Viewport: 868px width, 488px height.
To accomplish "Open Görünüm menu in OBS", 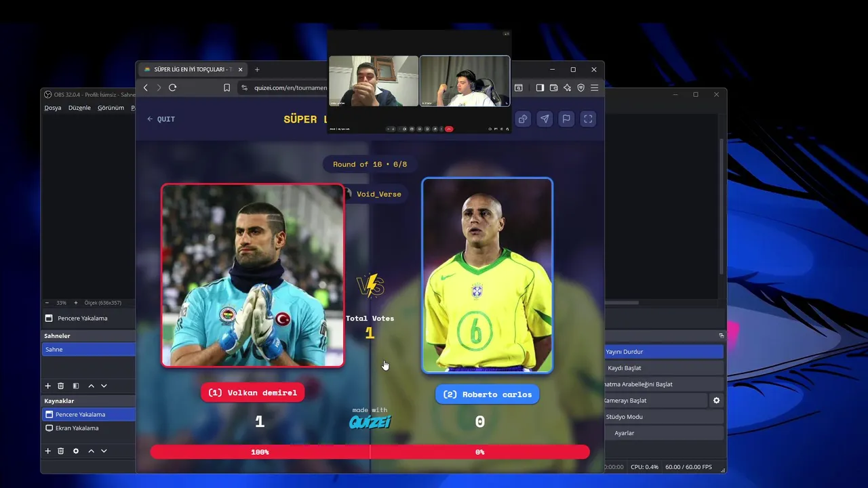I will (111, 108).
